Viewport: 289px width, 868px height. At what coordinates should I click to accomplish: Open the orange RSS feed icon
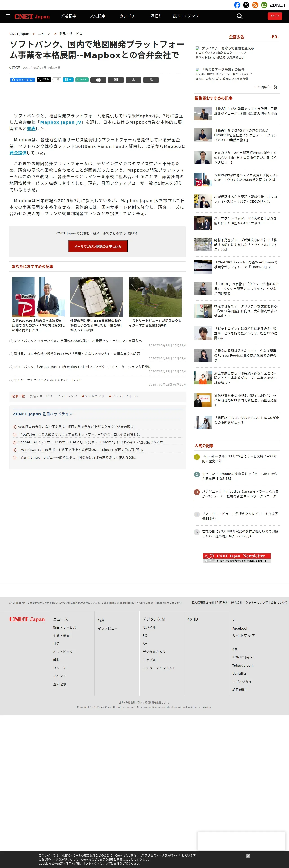pos(255,5)
